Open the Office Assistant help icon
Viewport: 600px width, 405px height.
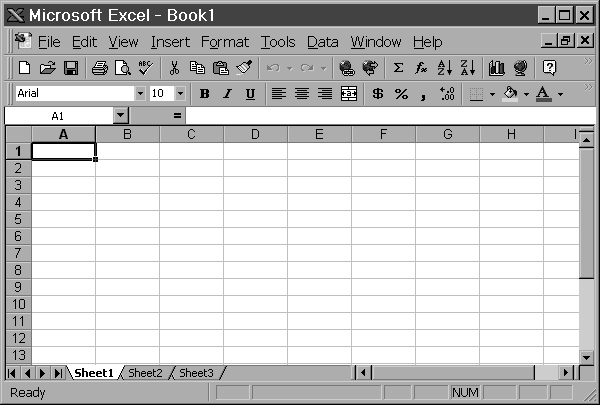[549, 68]
